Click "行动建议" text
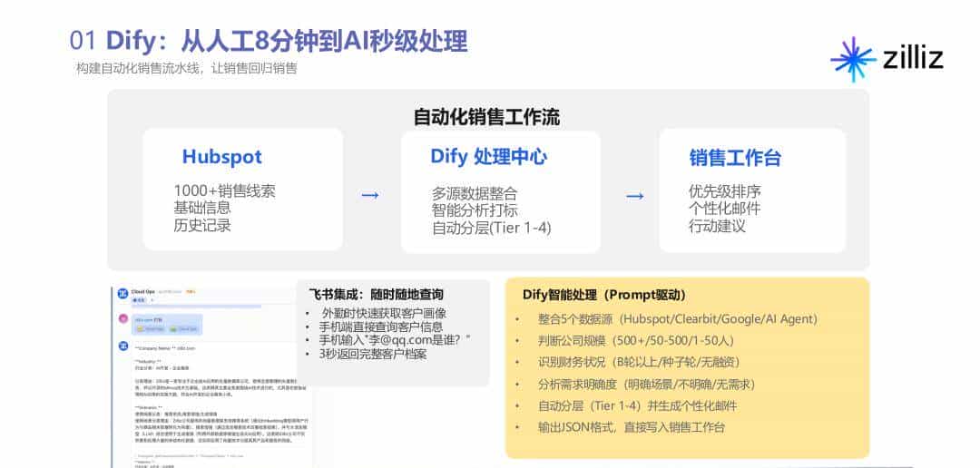The width and height of the screenshot is (980, 468). [x=717, y=226]
